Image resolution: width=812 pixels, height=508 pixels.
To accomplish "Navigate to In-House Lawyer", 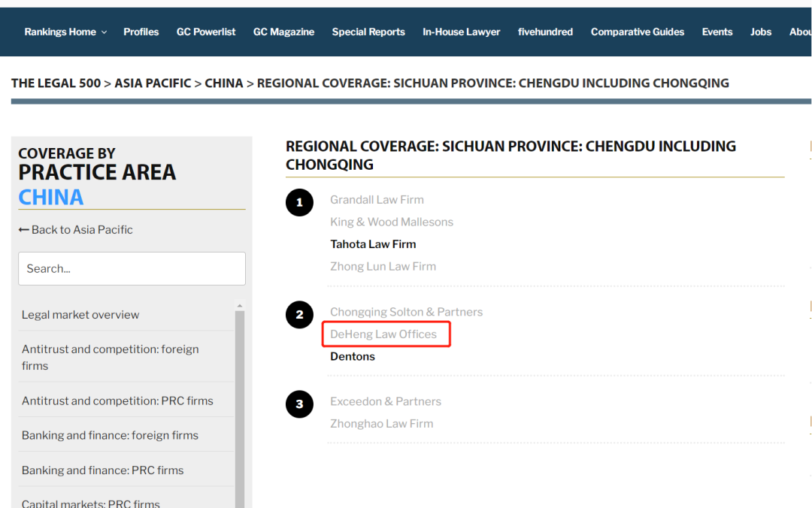I will 462,32.
